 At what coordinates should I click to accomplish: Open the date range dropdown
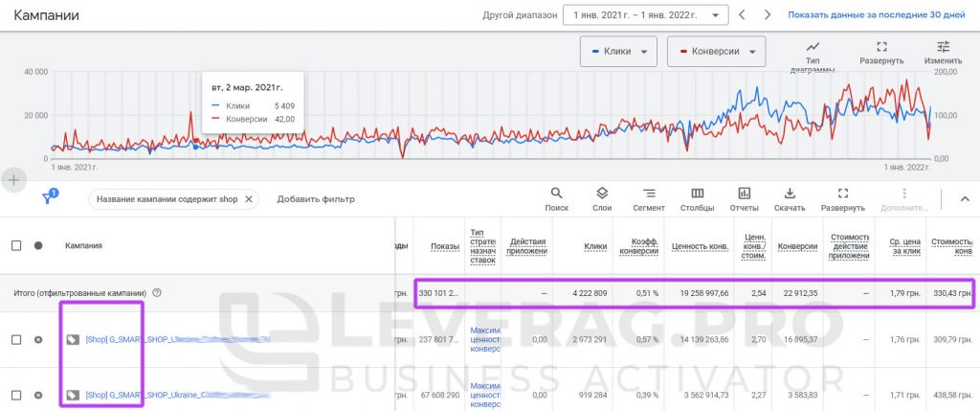[x=646, y=15]
